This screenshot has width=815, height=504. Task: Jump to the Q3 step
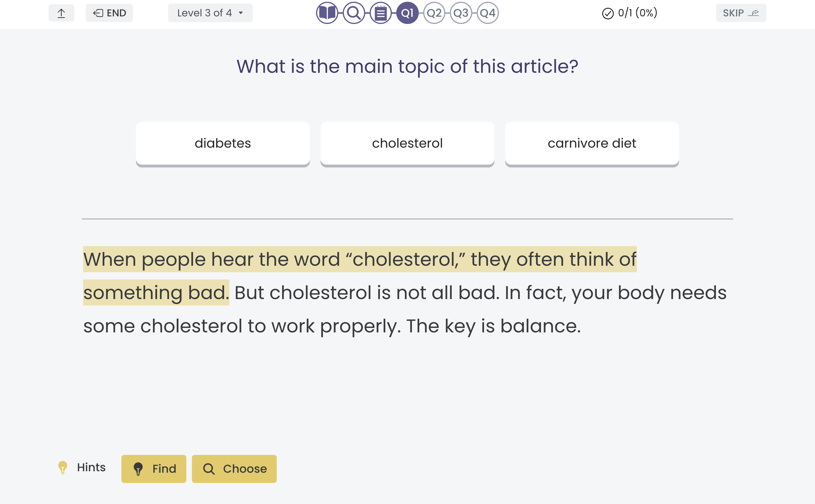[461, 13]
